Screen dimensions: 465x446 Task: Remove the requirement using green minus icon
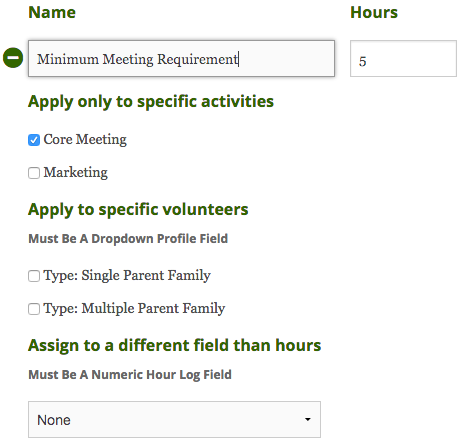pos(13,58)
